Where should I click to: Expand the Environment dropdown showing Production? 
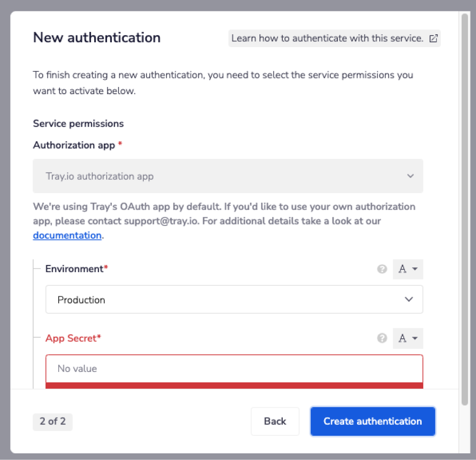coord(234,299)
